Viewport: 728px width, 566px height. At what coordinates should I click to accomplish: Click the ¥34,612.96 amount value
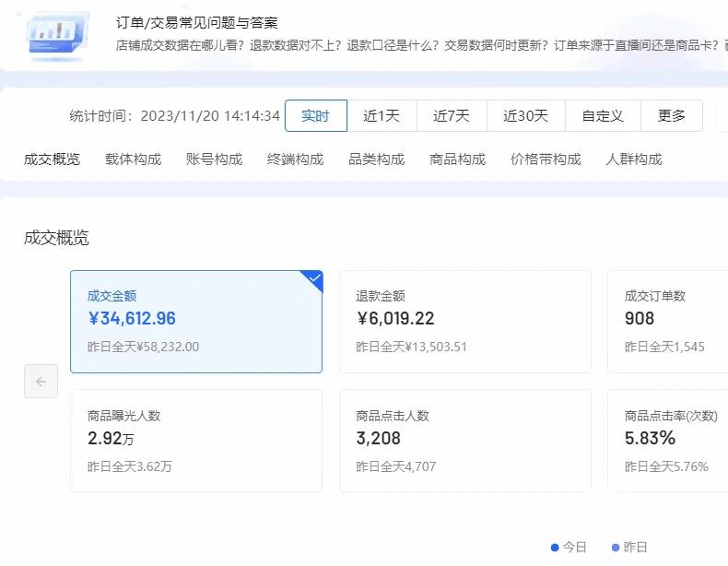tap(132, 319)
